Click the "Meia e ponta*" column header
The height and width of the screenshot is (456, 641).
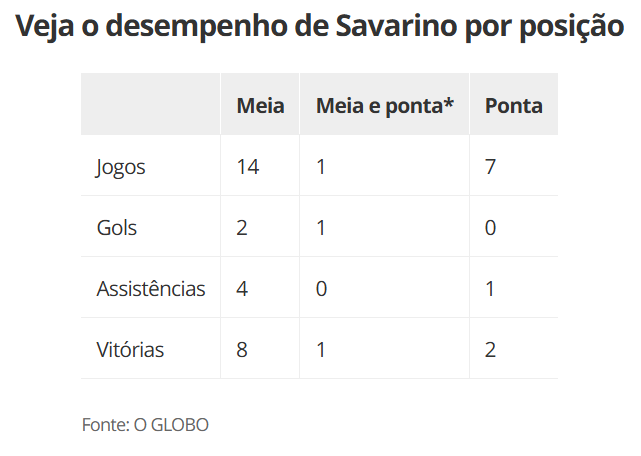[x=385, y=105]
